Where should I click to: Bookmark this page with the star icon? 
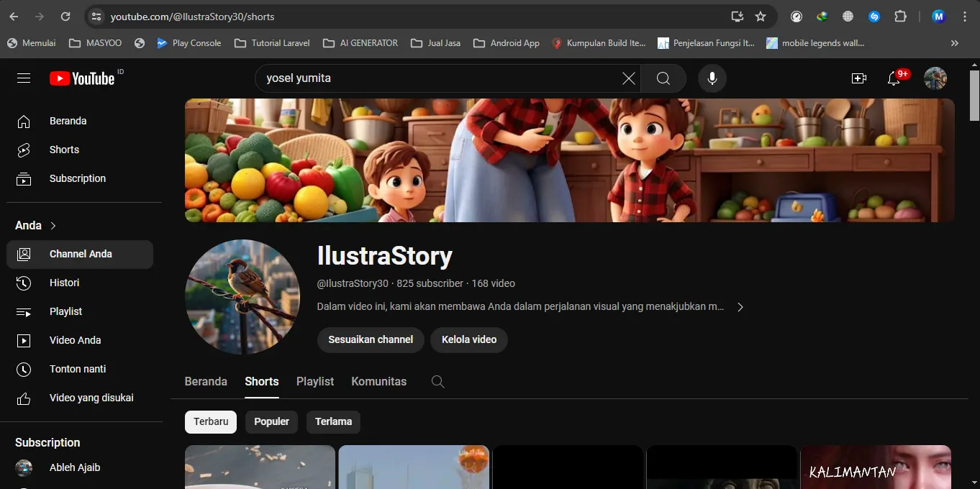[761, 17]
